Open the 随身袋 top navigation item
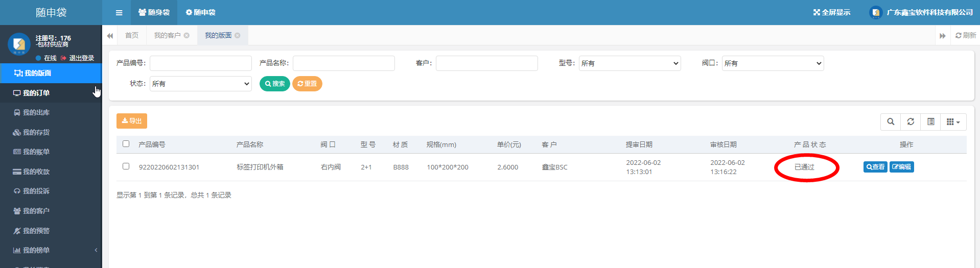This screenshot has height=268, width=980. coord(154,12)
